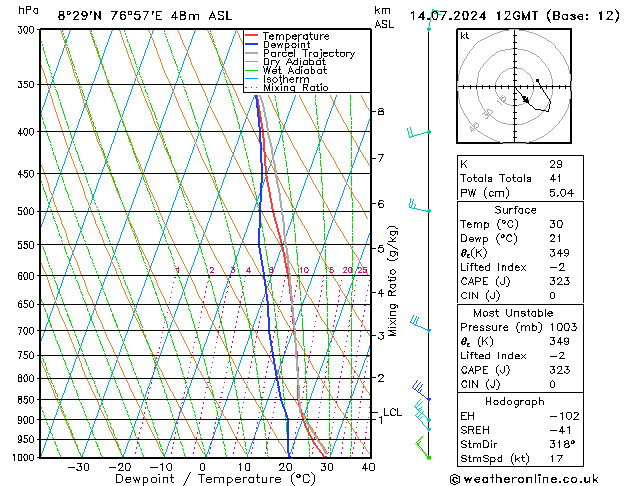Click the red Temperature legend line

pyautogui.click(x=252, y=36)
